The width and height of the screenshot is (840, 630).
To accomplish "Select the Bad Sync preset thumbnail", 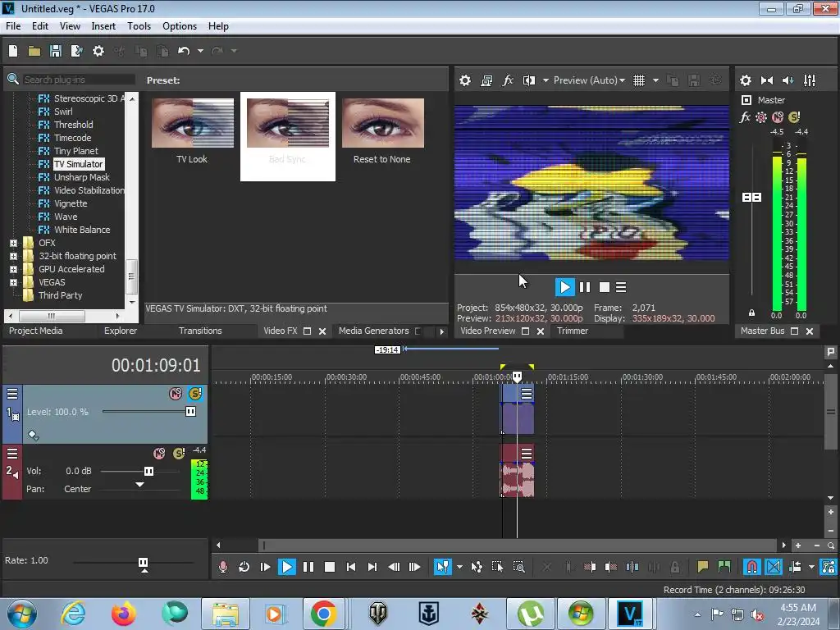I will [x=288, y=123].
